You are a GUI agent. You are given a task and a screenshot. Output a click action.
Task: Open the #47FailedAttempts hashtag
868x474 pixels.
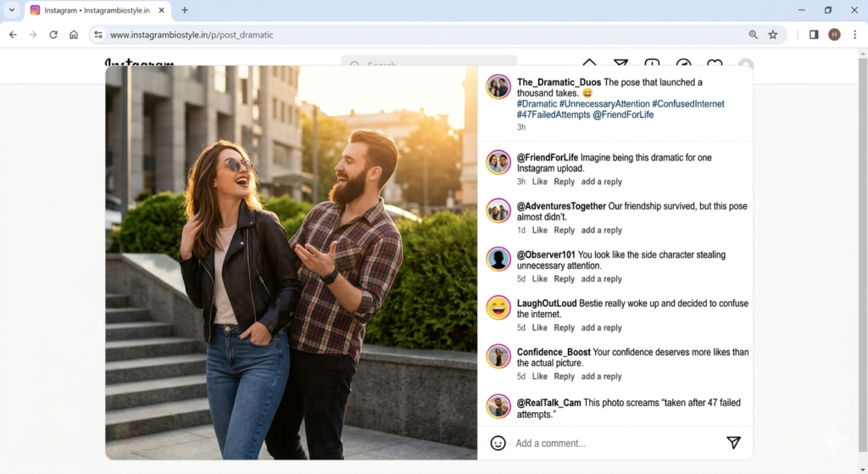[554, 114]
